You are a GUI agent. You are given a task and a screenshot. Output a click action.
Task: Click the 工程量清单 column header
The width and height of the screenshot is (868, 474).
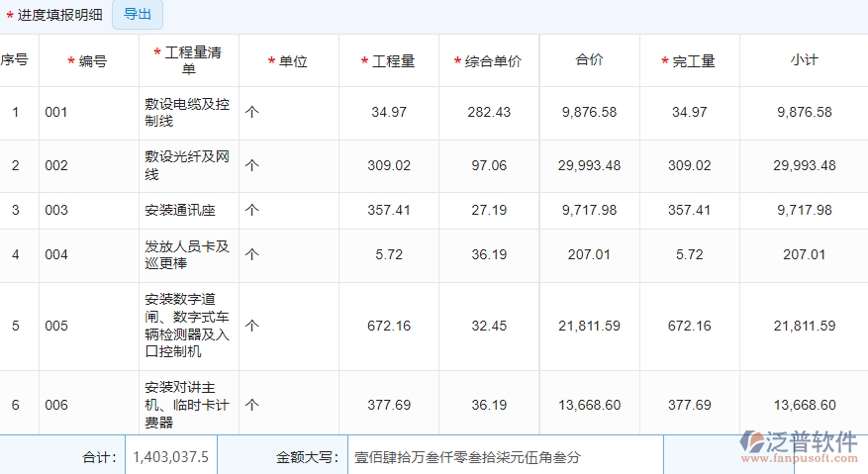tap(188, 60)
